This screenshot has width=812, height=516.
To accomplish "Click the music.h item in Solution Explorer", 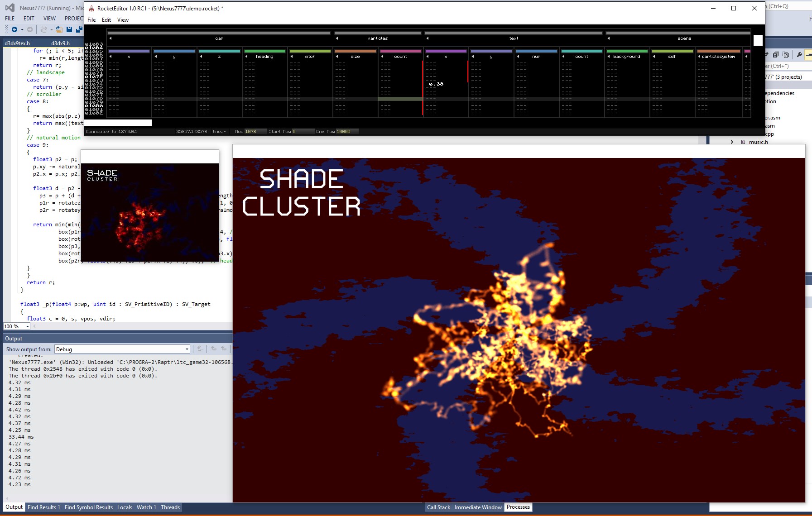I will point(758,142).
